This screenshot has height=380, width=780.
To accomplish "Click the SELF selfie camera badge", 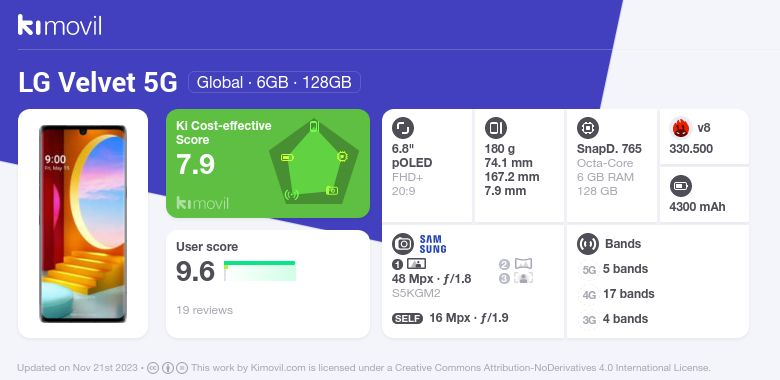I will pos(407,318).
